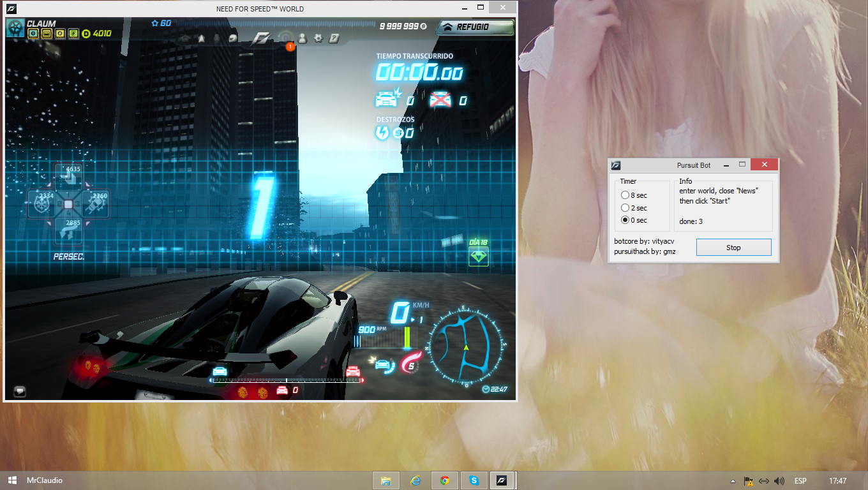Click the D 4010 boost points value
868x490 pixels.
[97, 34]
